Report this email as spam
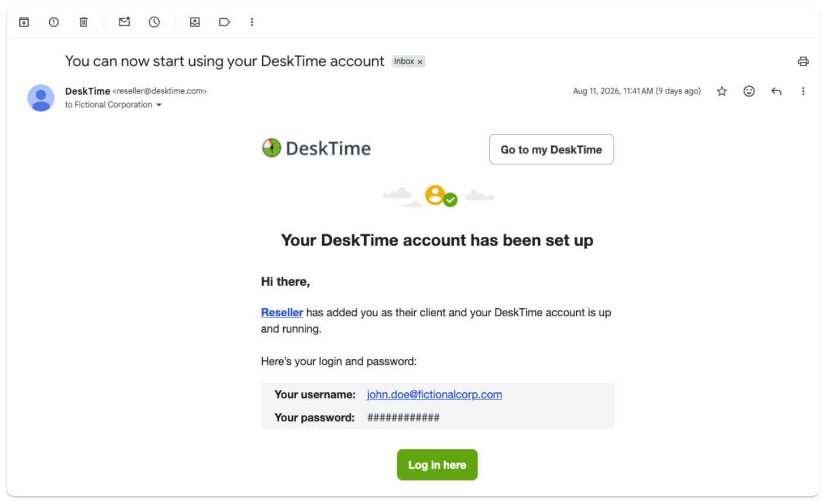Screen dimensions: 829x504 click(x=54, y=22)
